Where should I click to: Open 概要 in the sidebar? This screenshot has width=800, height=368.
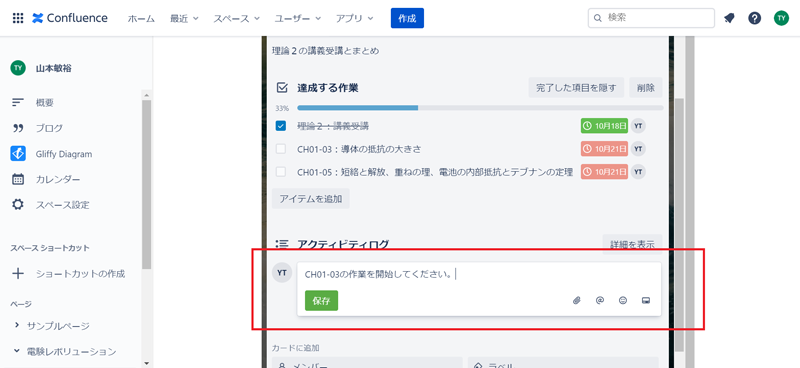44,103
